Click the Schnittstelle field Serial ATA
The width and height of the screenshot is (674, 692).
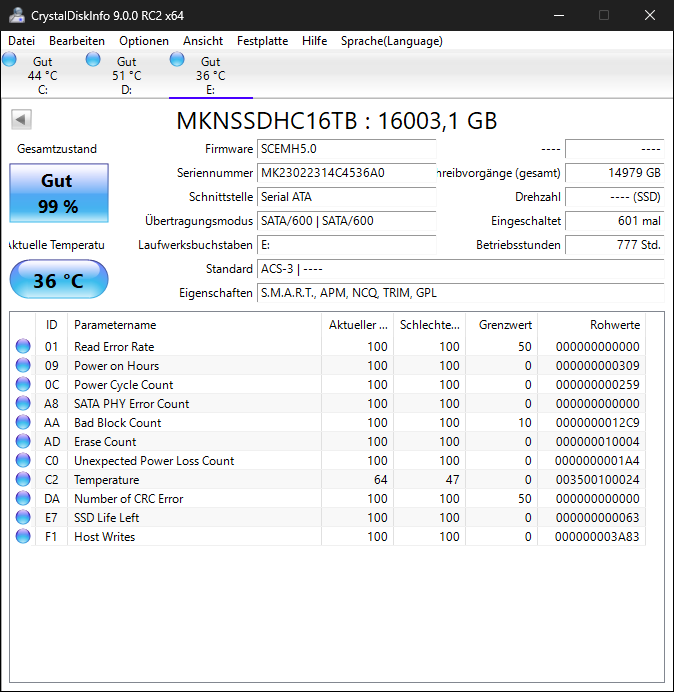346,197
